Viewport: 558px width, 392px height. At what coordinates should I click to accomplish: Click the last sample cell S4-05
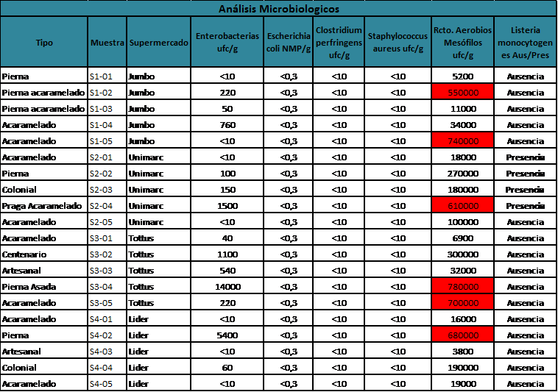pos(107,383)
